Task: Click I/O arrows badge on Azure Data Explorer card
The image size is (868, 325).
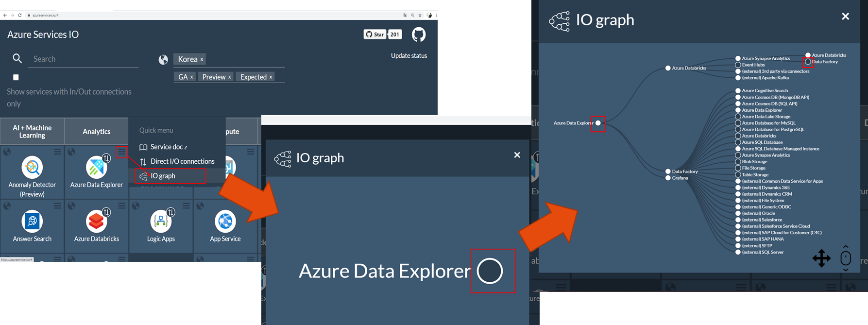Action: (x=106, y=158)
